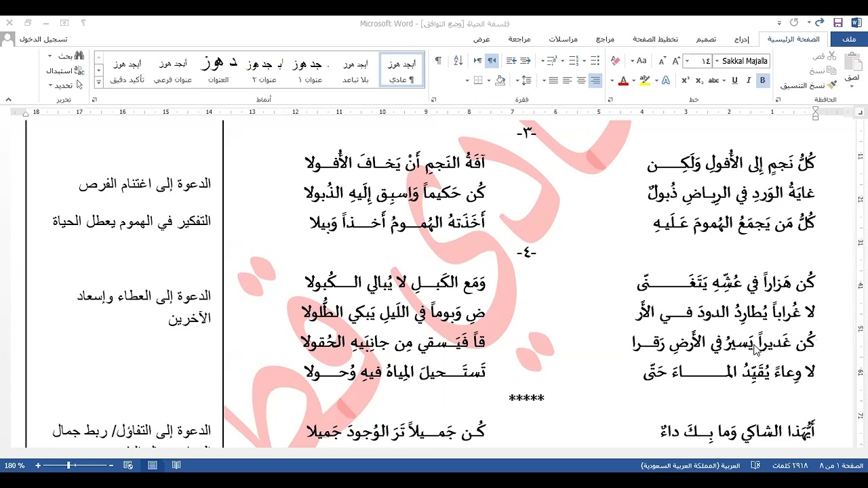The height and width of the screenshot is (488, 868).
Task: Toggle Underline formatting (U)
Action: 734,80
